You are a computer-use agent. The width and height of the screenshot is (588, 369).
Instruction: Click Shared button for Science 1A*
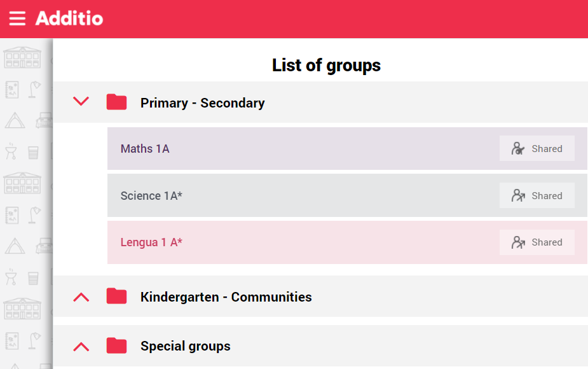click(x=537, y=195)
